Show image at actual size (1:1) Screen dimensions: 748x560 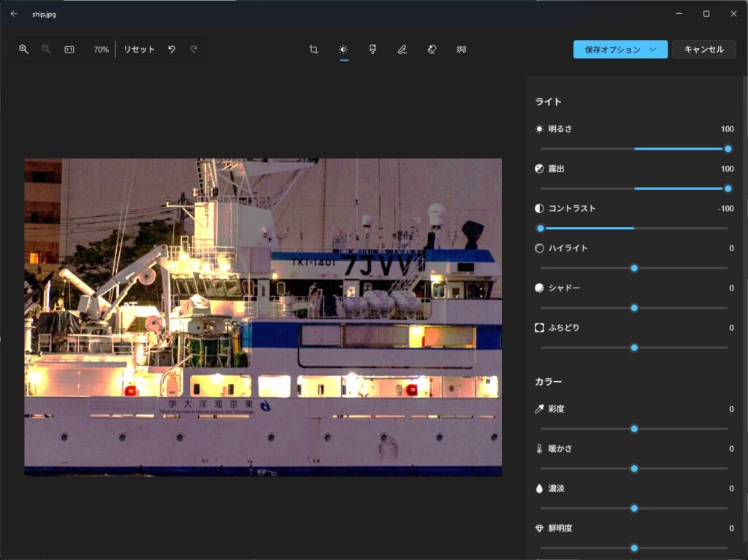69,49
